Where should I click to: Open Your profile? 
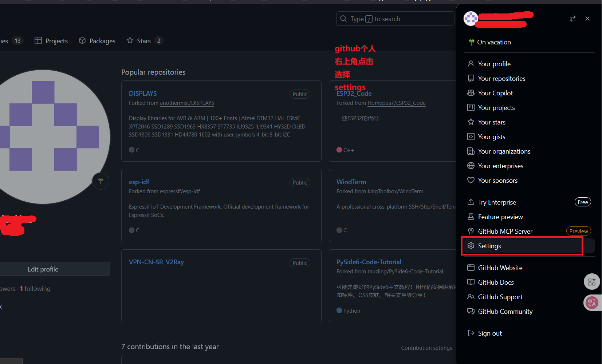coord(529,64)
